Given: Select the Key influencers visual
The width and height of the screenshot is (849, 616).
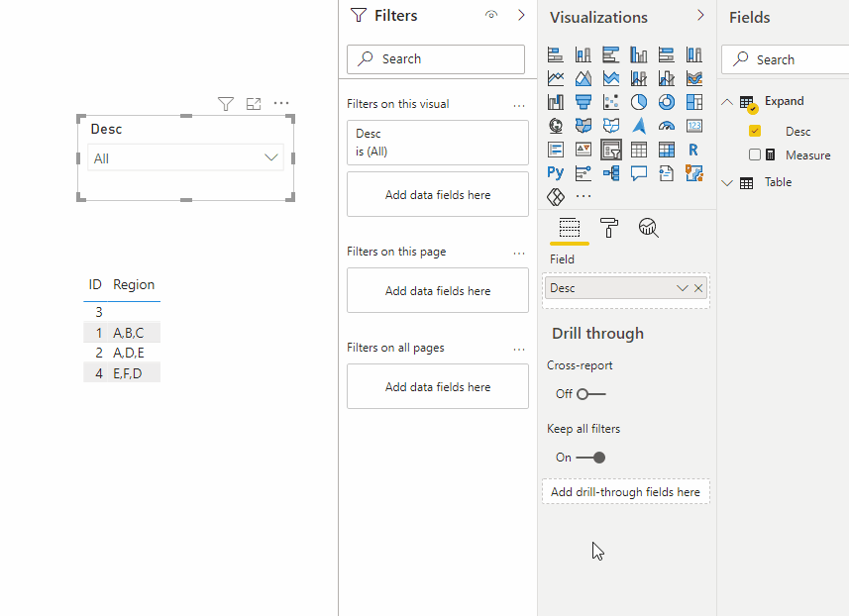Looking at the screenshot, I should pyautogui.click(x=584, y=172).
